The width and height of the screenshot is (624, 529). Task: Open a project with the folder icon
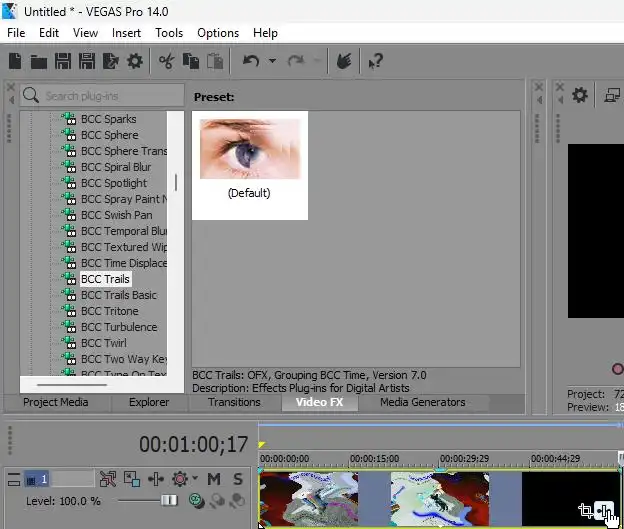pyautogui.click(x=39, y=62)
